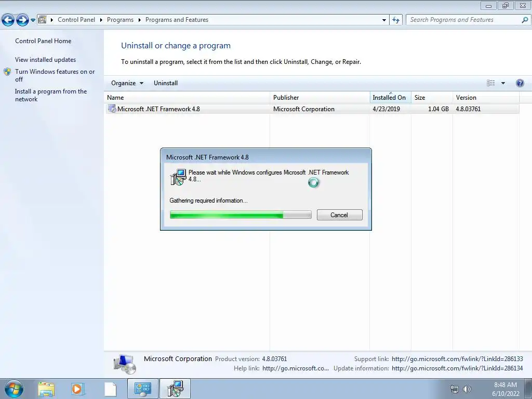Switch to Control Panel taskbar button

(142, 389)
